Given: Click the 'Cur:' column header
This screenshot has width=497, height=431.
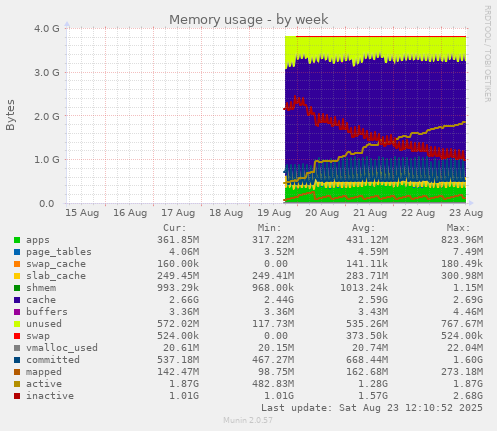Looking at the screenshot, I should 175,228.
